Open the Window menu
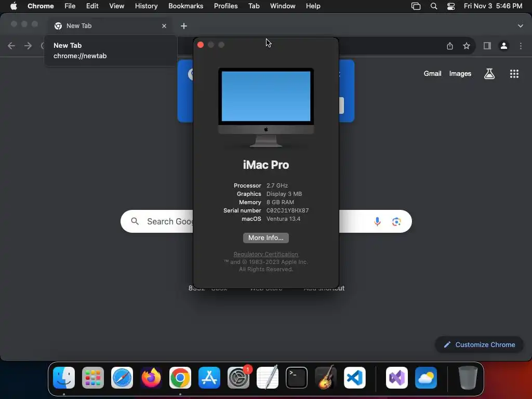 click(x=283, y=6)
